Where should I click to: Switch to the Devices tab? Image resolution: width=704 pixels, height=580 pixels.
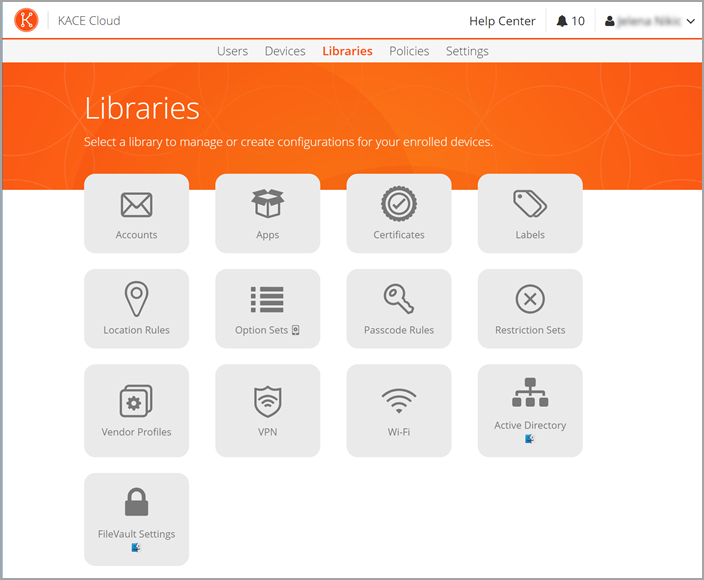[285, 51]
